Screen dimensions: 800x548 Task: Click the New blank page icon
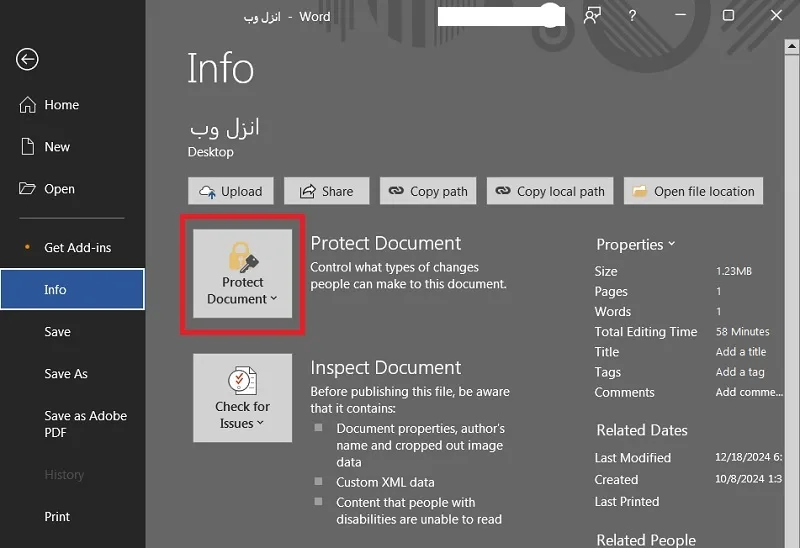point(28,146)
